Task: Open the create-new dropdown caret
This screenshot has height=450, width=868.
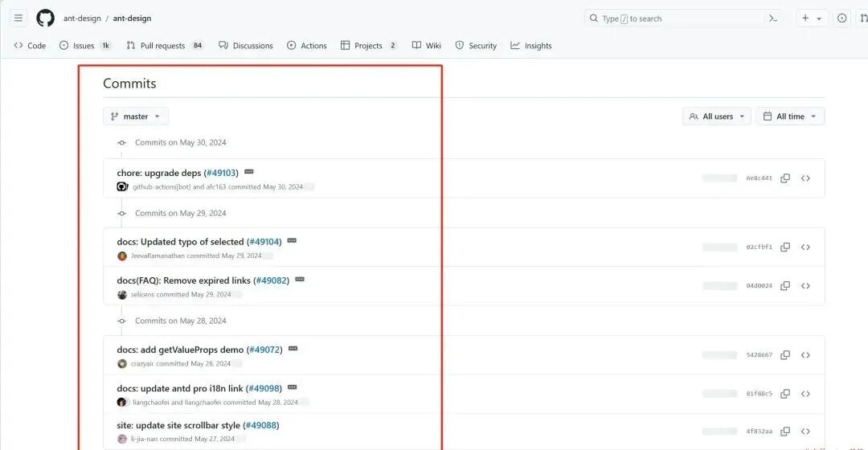Action: tap(819, 18)
